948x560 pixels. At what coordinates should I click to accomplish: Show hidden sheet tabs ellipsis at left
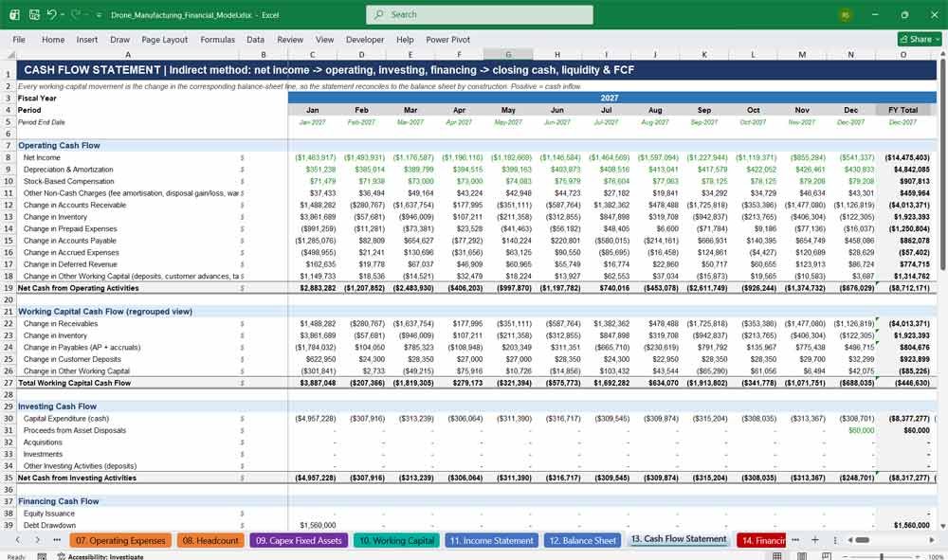coord(57,540)
